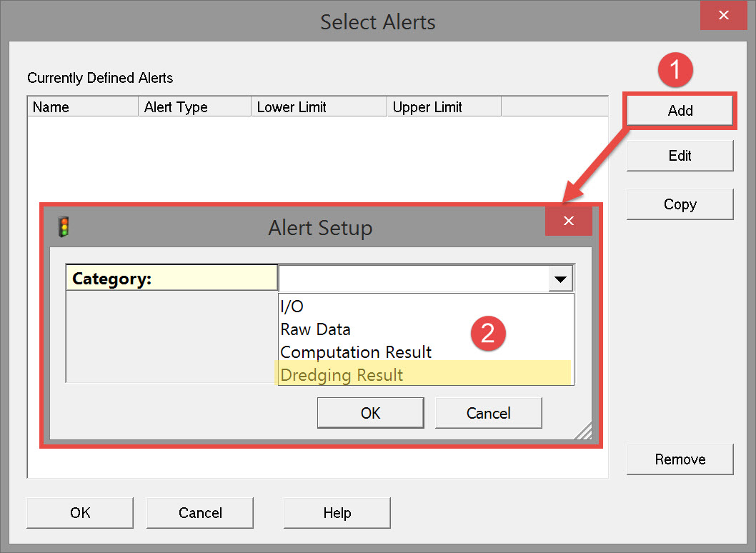Click OK in Select Alerts window

tap(80, 513)
